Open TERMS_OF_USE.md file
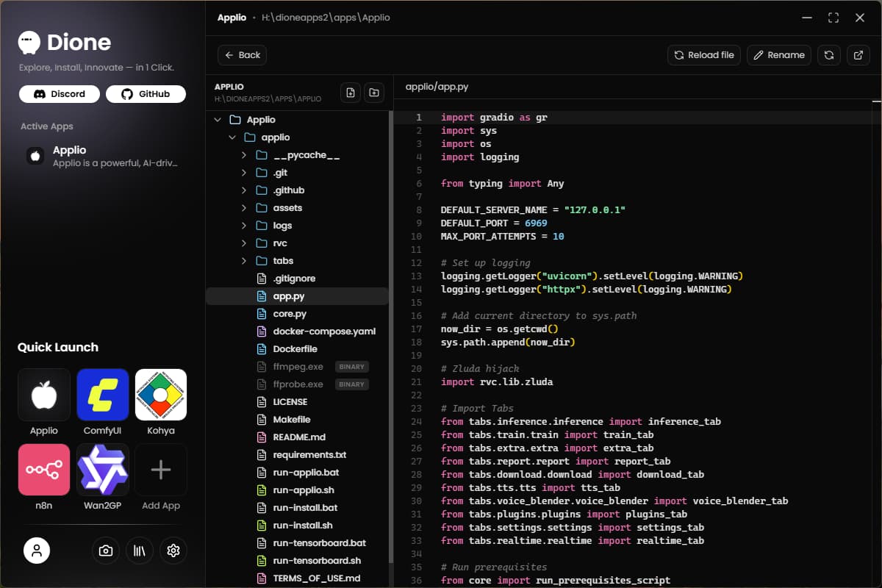The image size is (882, 588). coord(297,578)
